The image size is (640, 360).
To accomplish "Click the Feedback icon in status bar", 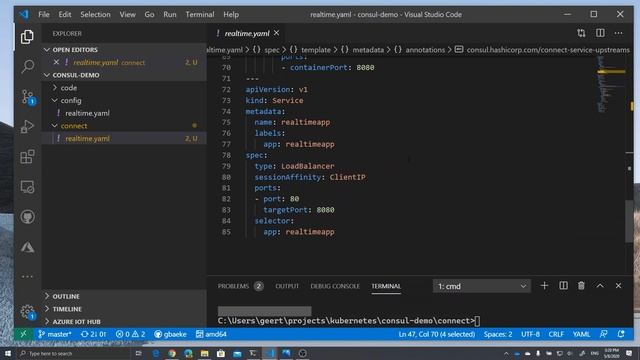I will pyautogui.click(x=603, y=334).
